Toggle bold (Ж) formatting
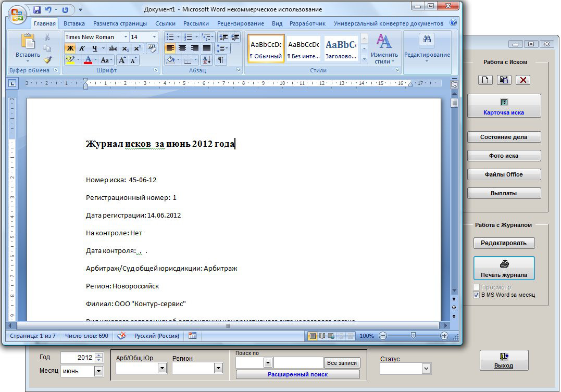Image resolution: width=561 pixels, height=392 pixels. (70, 48)
